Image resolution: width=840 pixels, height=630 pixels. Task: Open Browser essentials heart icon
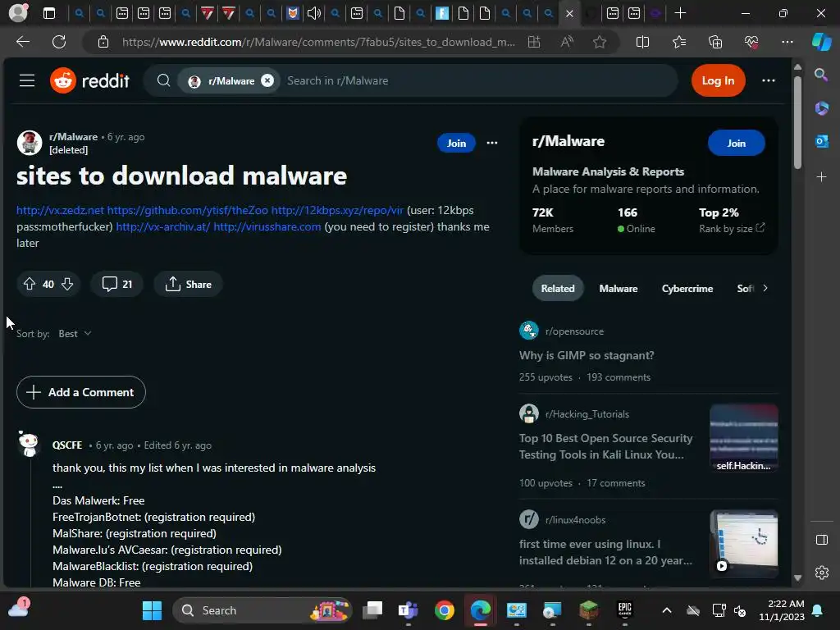pos(751,42)
